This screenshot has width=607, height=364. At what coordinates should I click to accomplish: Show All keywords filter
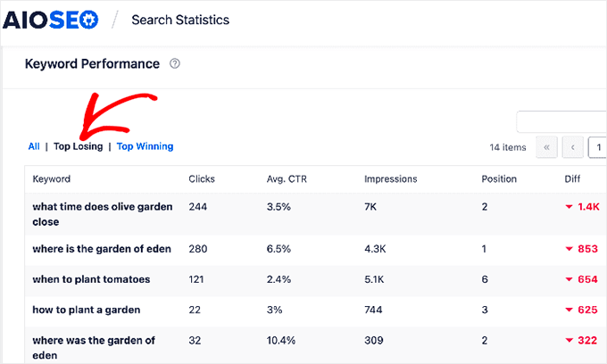(34, 146)
